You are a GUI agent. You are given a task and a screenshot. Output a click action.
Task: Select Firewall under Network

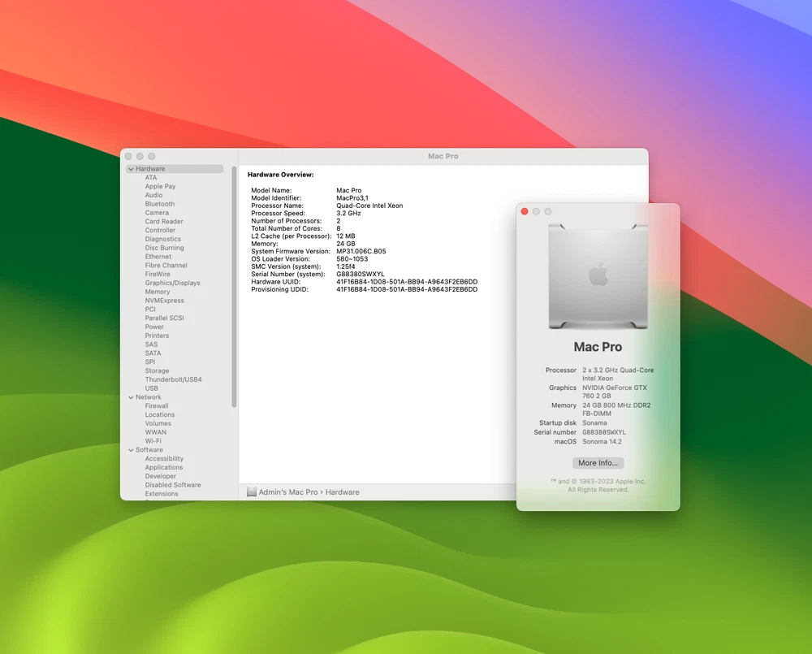157,406
